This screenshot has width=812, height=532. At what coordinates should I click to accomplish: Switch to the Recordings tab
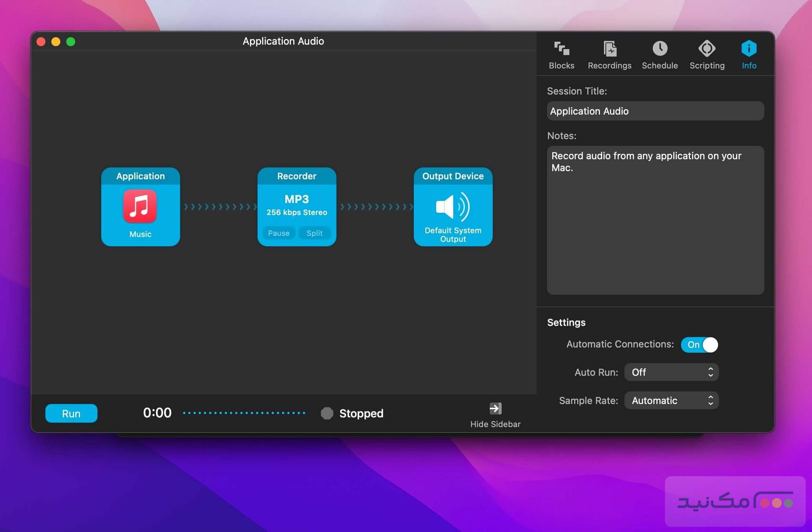pyautogui.click(x=609, y=54)
